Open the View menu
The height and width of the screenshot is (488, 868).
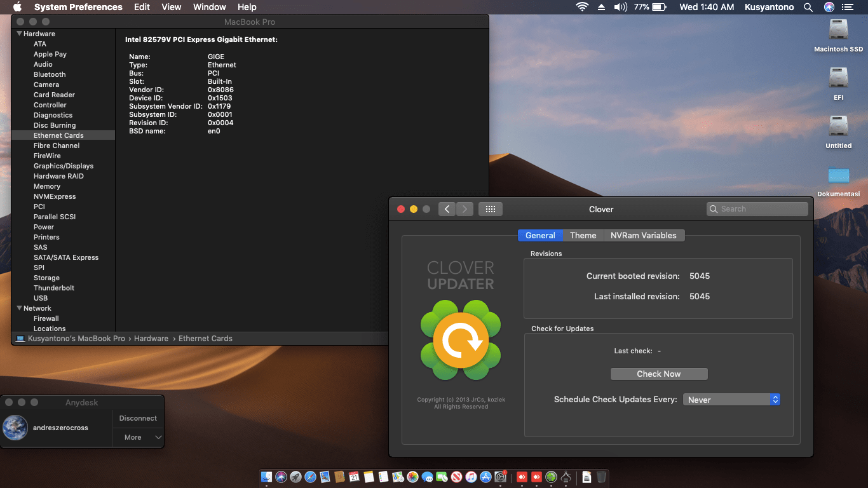tap(172, 7)
